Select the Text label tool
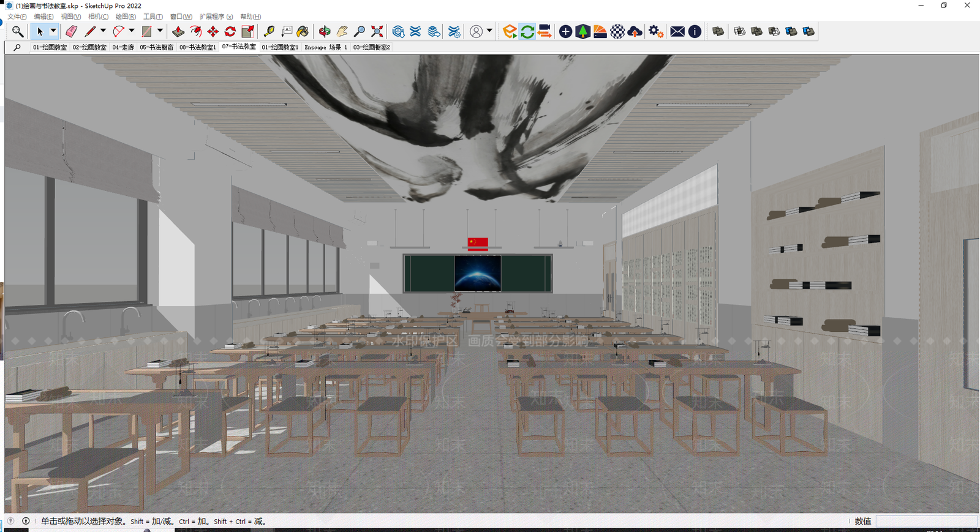The height and width of the screenshot is (532, 980). coord(286,31)
